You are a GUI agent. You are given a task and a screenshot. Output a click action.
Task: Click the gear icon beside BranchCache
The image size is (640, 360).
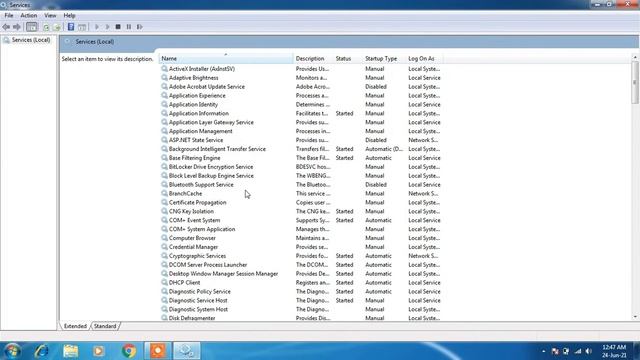(x=164, y=193)
